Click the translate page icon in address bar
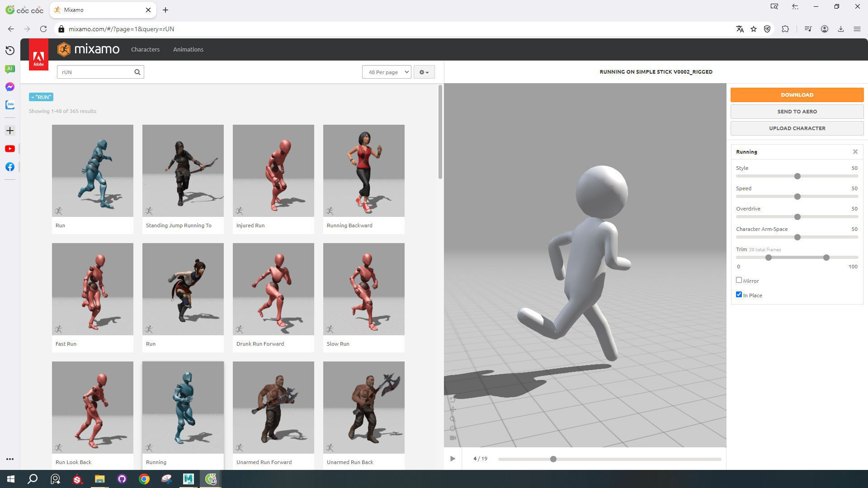 740,29
